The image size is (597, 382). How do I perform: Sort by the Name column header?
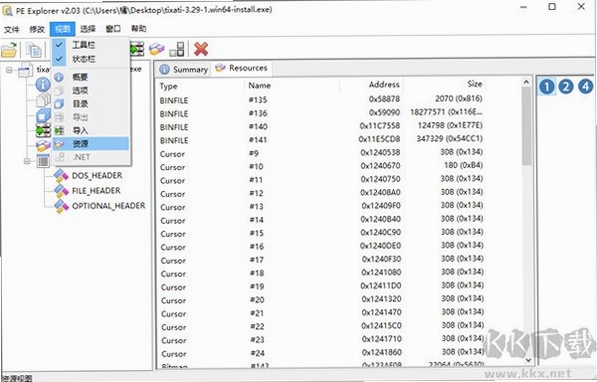[292, 86]
